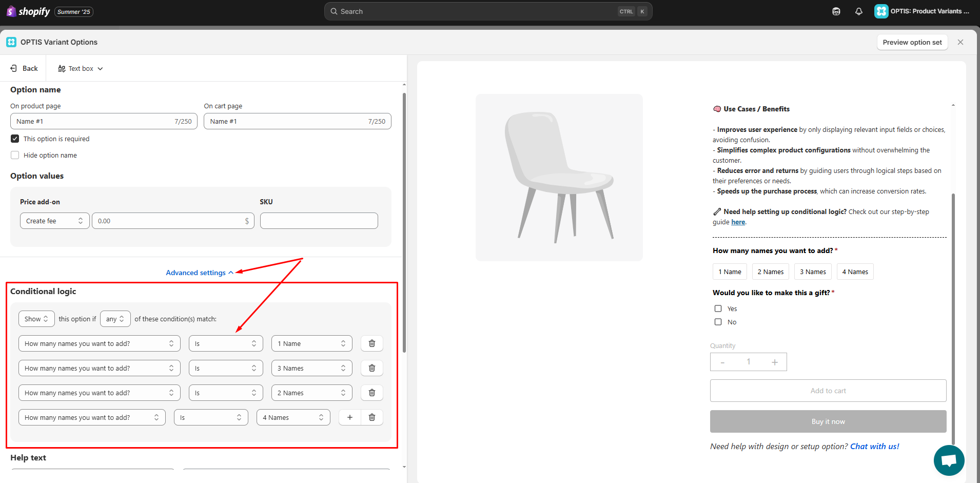Open the Show/Hide condition dropdown
The height and width of the screenshot is (483, 980).
(36, 319)
